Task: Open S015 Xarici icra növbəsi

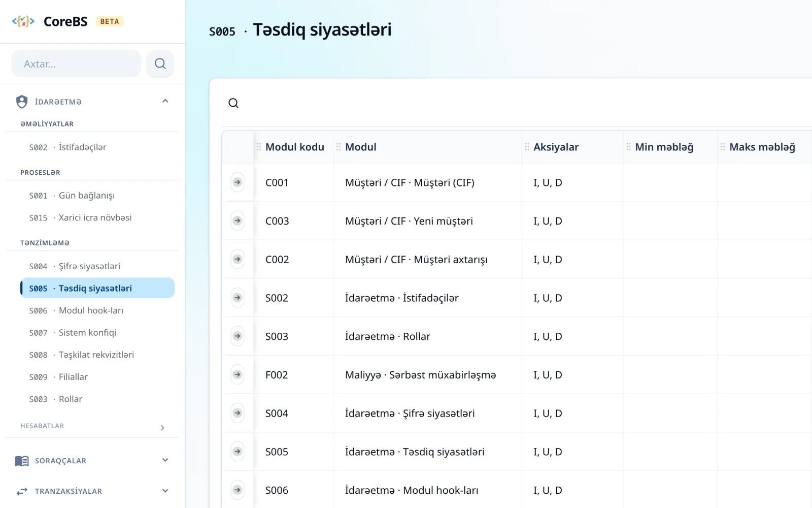Action: click(x=97, y=217)
